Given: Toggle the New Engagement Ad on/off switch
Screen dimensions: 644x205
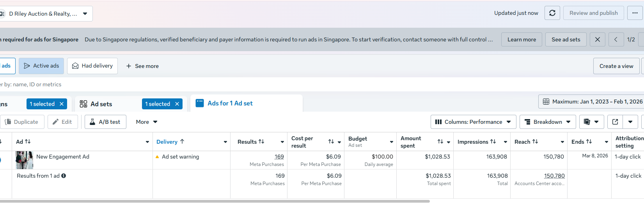Looking at the screenshot, I should 1,160.
